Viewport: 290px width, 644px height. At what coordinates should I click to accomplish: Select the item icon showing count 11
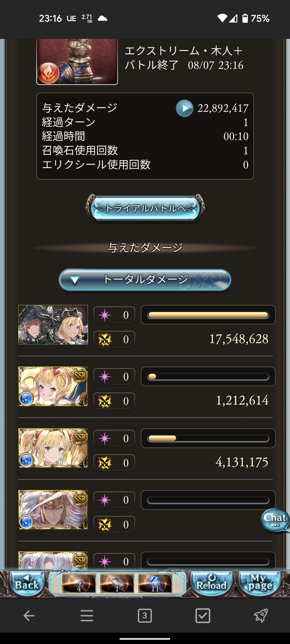[x=155, y=583]
